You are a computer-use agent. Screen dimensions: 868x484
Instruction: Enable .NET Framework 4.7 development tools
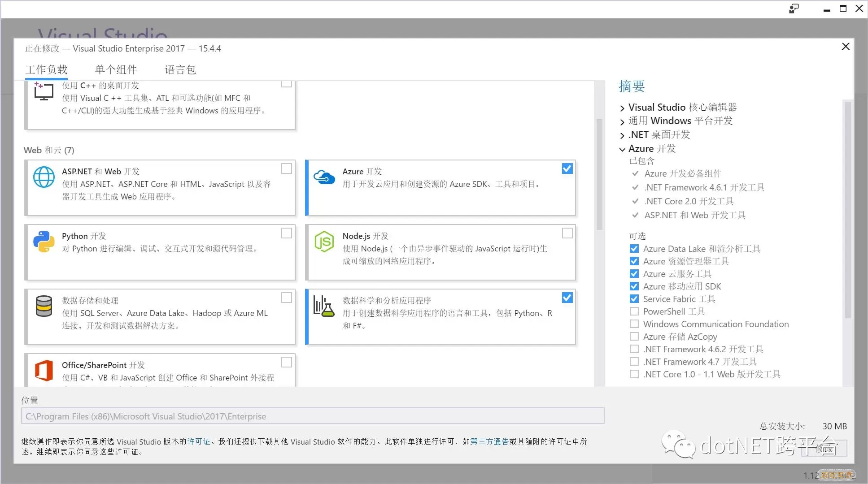[634, 362]
